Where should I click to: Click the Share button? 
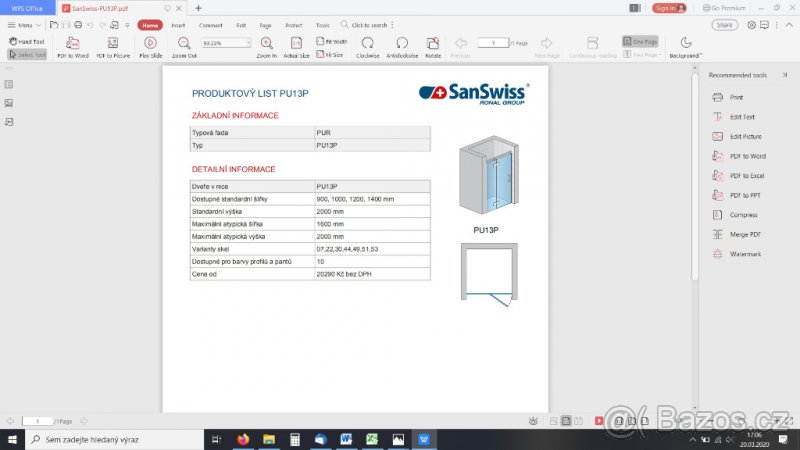(725, 24)
